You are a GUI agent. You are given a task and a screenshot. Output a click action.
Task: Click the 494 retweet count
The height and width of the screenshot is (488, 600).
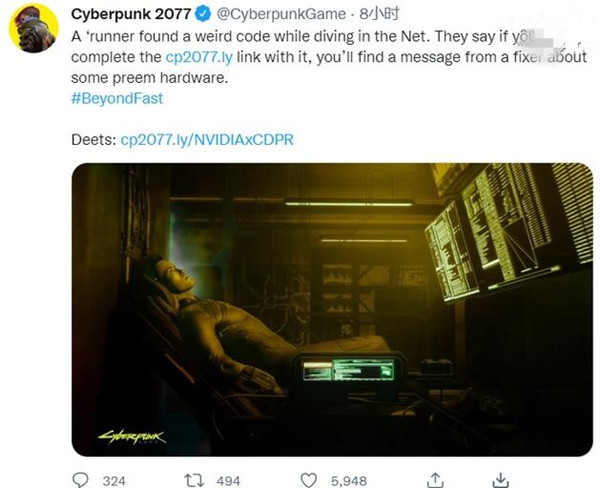click(x=228, y=481)
